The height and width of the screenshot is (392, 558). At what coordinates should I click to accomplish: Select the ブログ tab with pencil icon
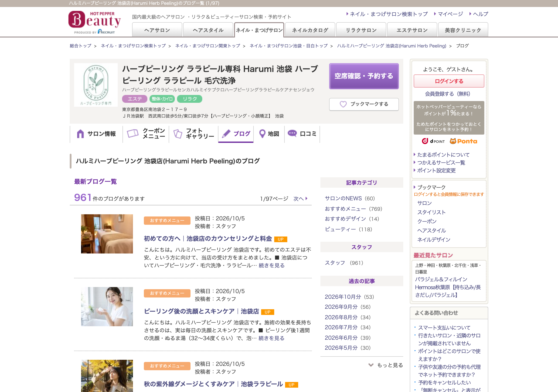[236, 134]
